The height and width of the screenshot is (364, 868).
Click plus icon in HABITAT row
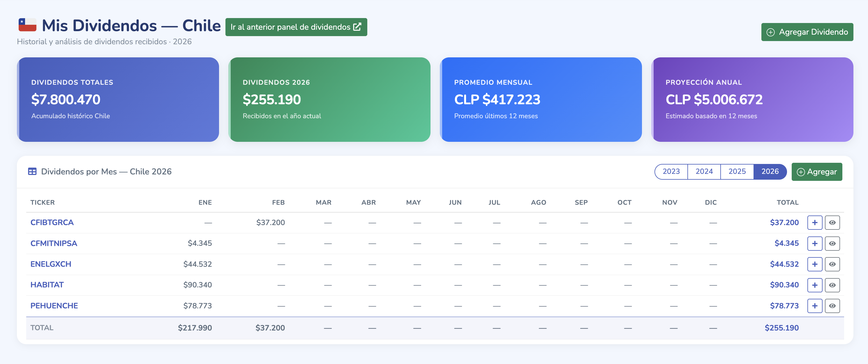click(814, 285)
